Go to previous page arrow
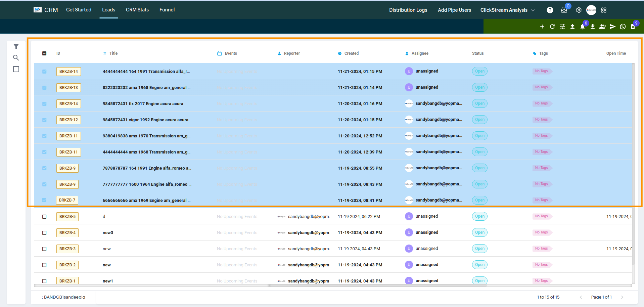The image size is (644, 307). point(581,297)
